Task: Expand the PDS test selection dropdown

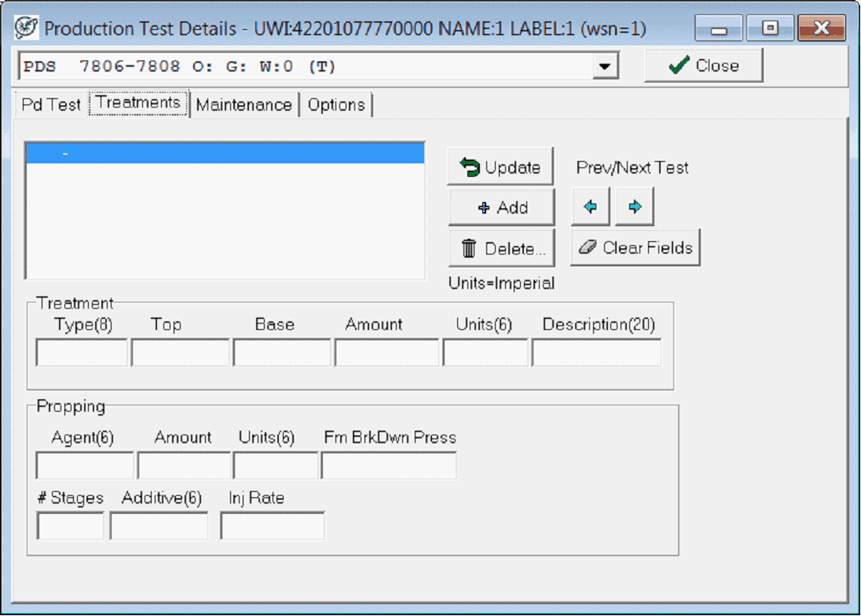Action: [603, 67]
